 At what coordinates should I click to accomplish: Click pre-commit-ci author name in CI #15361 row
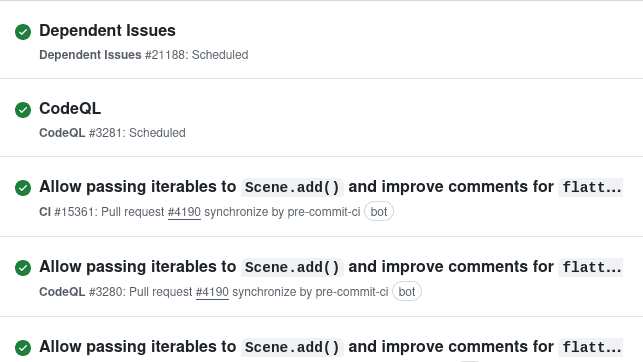tap(324, 212)
